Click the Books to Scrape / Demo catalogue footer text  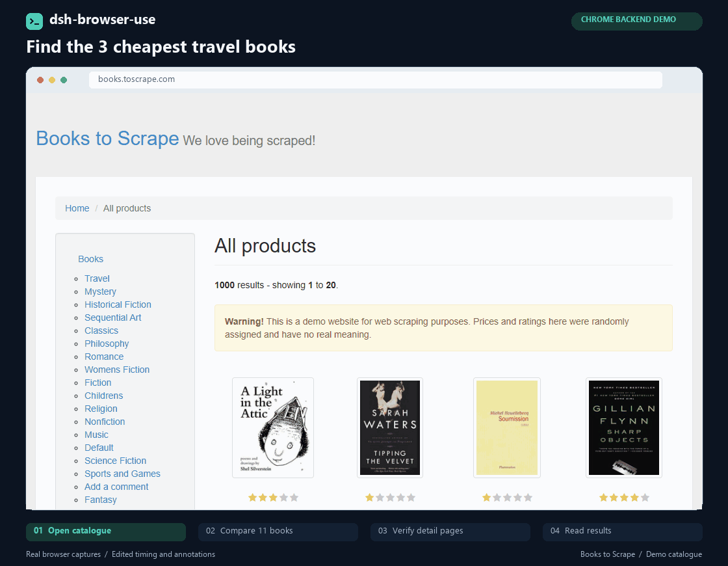(641, 554)
